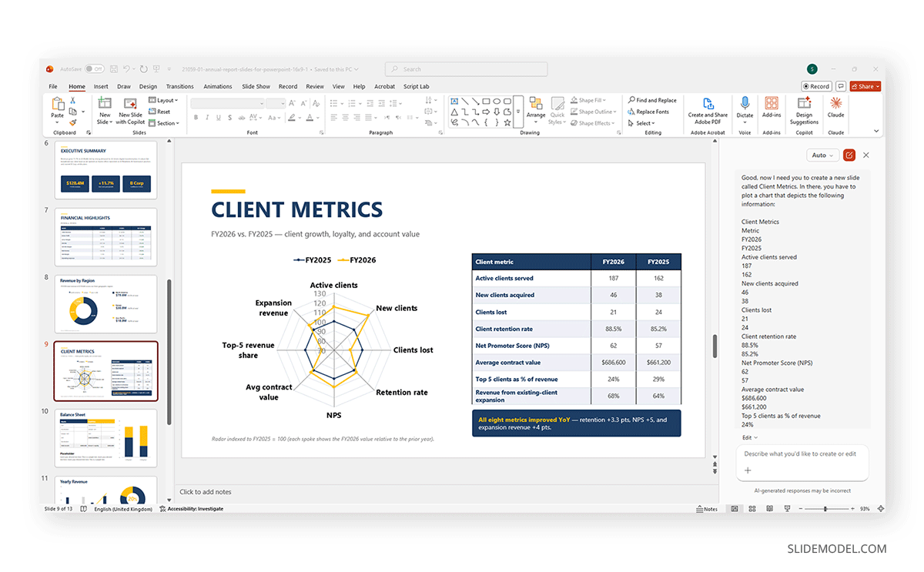Click the New Slide button

pos(104,111)
